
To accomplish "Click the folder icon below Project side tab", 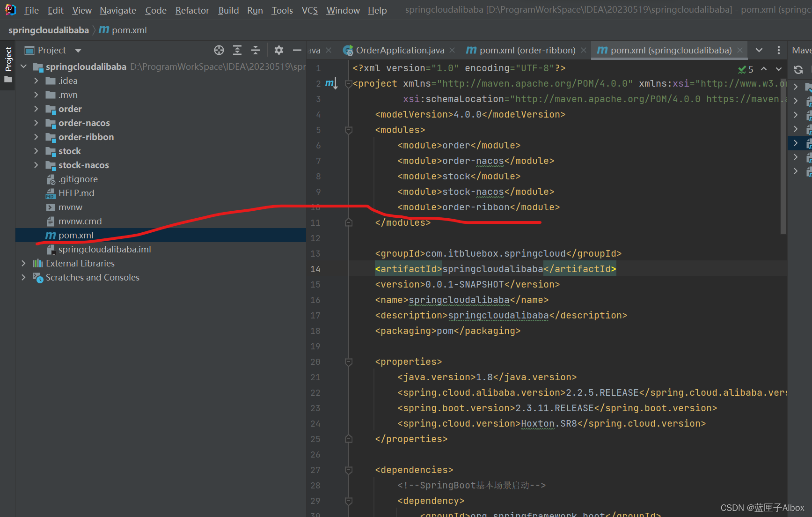I will pos(8,80).
